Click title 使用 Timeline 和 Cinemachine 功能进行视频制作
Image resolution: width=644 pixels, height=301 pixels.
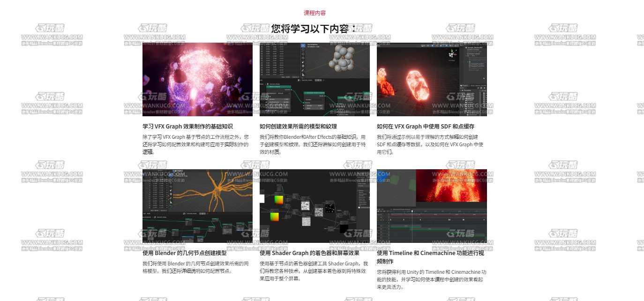430,257
